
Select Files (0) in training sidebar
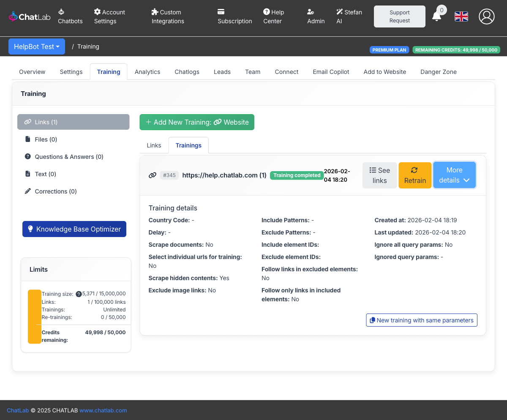click(x=46, y=139)
